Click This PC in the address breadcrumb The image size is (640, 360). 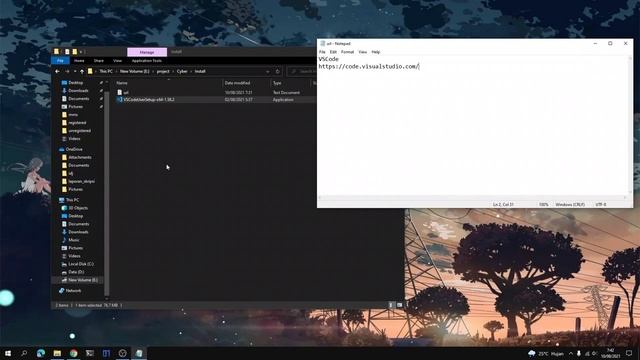(x=106, y=71)
